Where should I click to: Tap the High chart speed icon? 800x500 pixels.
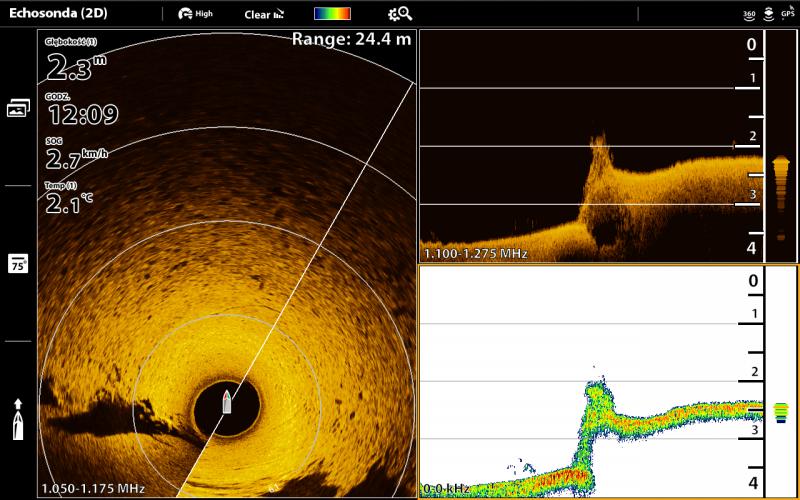pyautogui.click(x=195, y=14)
